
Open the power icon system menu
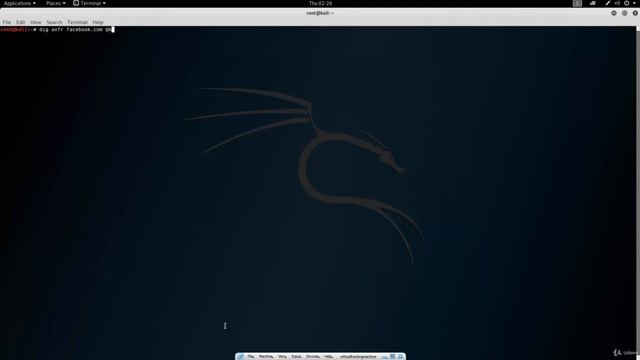click(627, 3)
